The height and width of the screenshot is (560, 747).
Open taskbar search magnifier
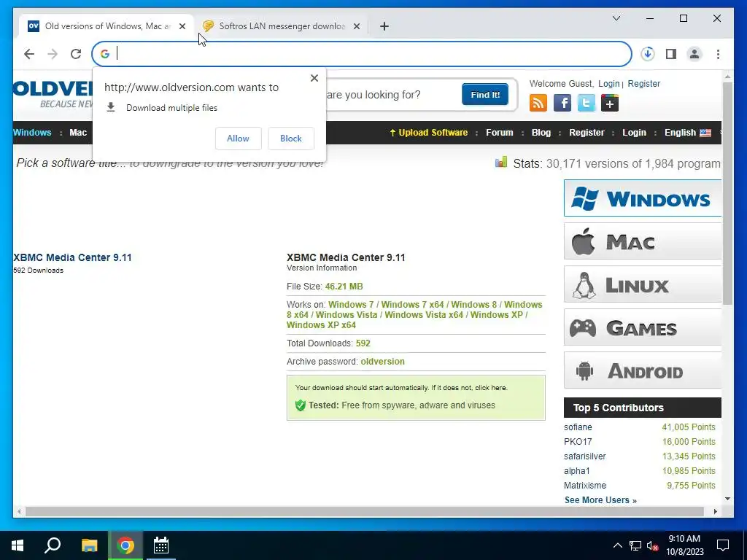coord(53,545)
